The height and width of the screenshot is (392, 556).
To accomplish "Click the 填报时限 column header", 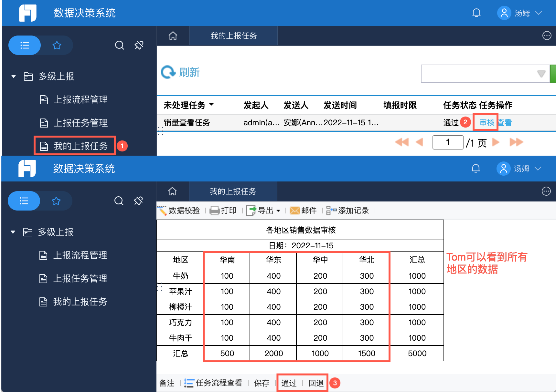I will [400, 105].
